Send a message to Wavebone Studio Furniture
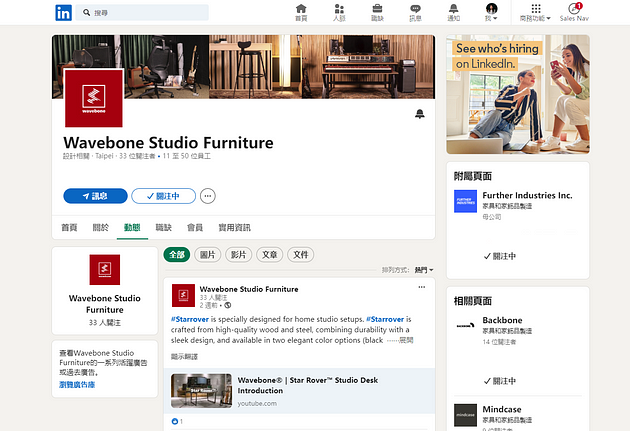The width and height of the screenshot is (630, 431). tap(95, 196)
